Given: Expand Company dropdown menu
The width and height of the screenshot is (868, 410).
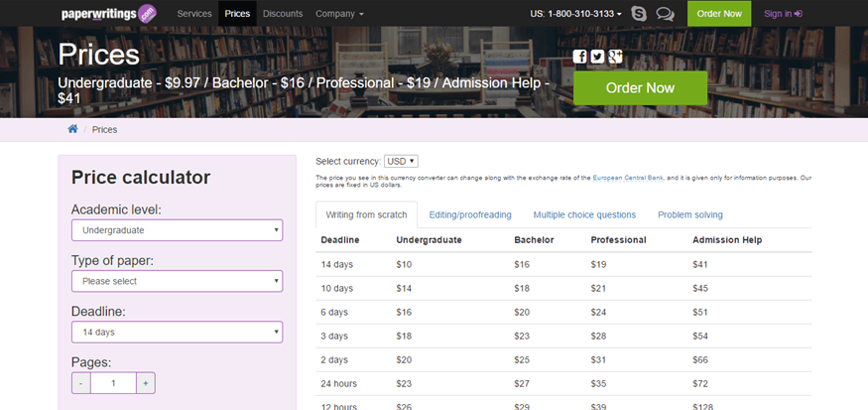Looking at the screenshot, I should 339,13.
